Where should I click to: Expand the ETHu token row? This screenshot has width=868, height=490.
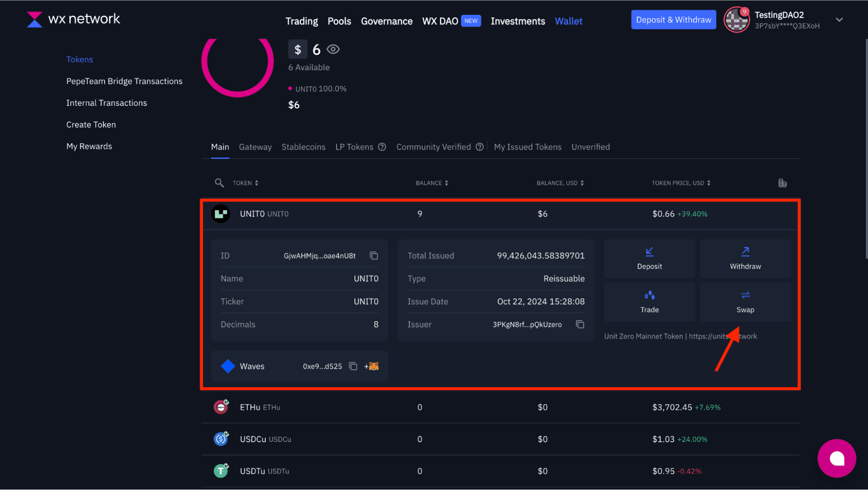pyautogui.click(x=500, y=407)
